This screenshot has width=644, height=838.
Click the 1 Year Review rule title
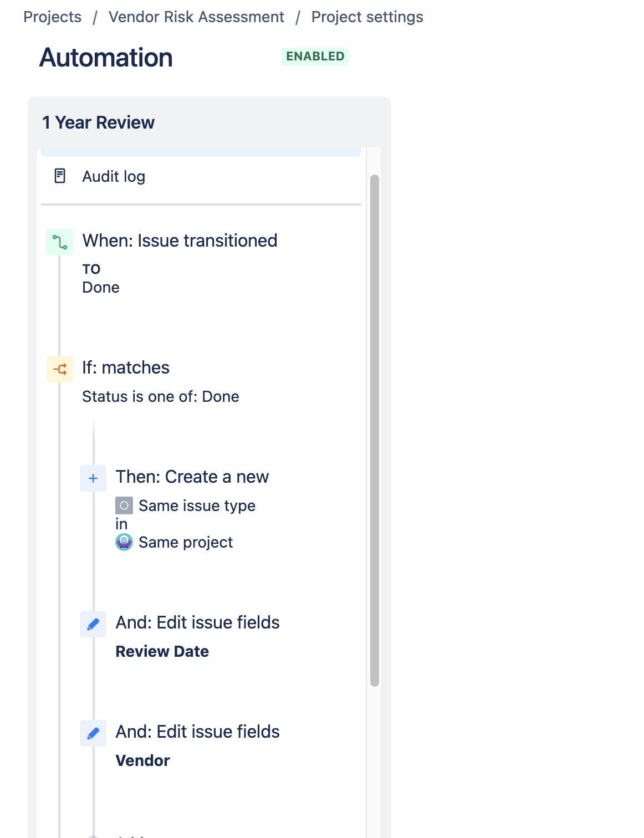(99, 122)
